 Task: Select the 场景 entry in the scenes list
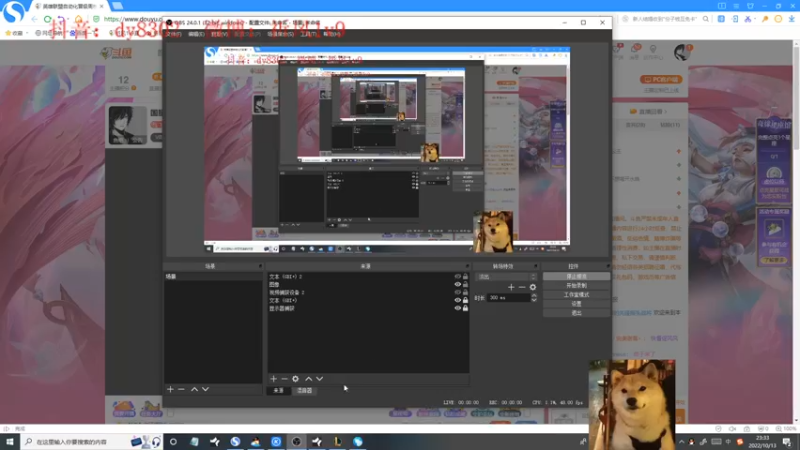pos(213,277)
